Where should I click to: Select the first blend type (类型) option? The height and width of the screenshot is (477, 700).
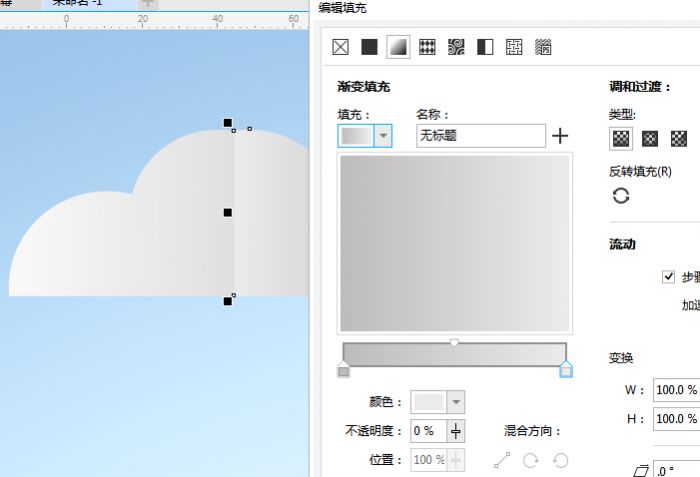tap(621, 138)
